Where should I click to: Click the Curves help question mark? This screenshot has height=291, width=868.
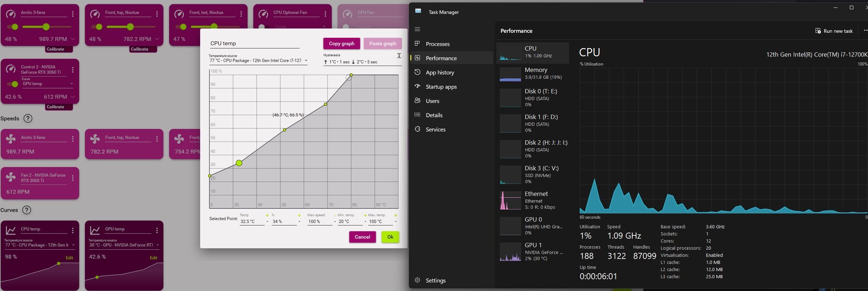tap(27, 210)
